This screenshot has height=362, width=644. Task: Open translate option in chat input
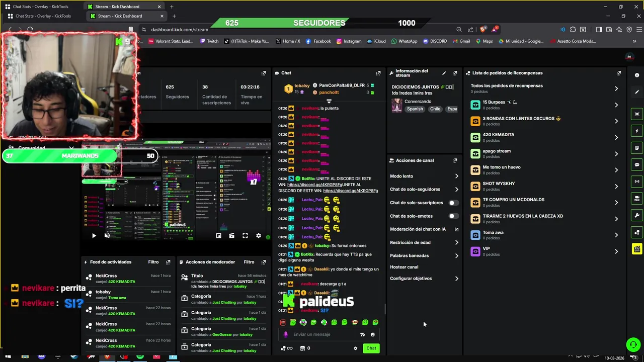362,334
